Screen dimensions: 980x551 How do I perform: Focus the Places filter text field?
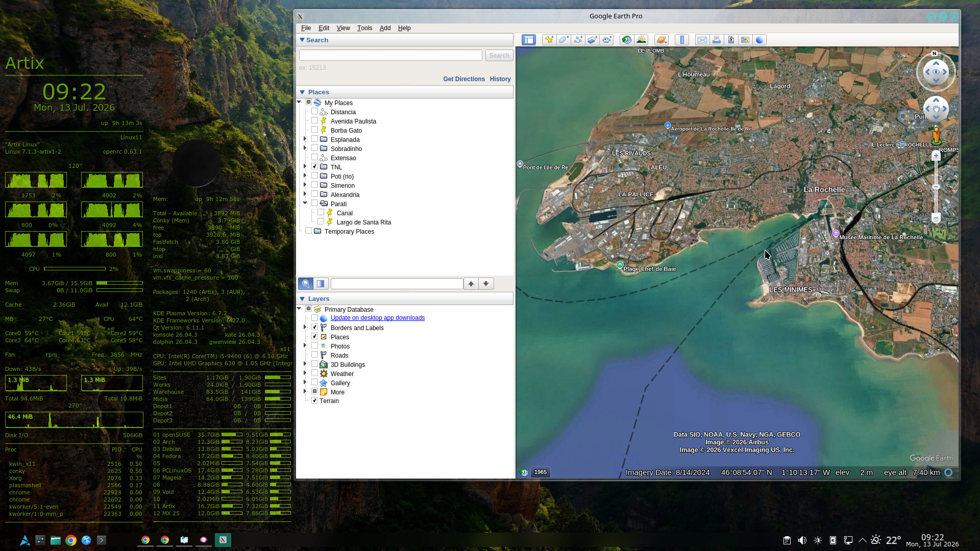[x=397, y=284]
